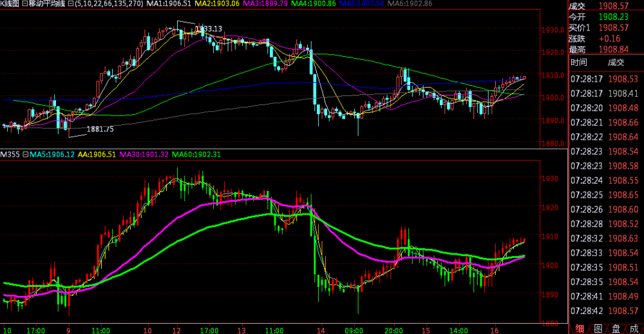Select the cyan MA5:1906.12 legend in lower panel
Screen dimensions: 644x334
[52, 154]
